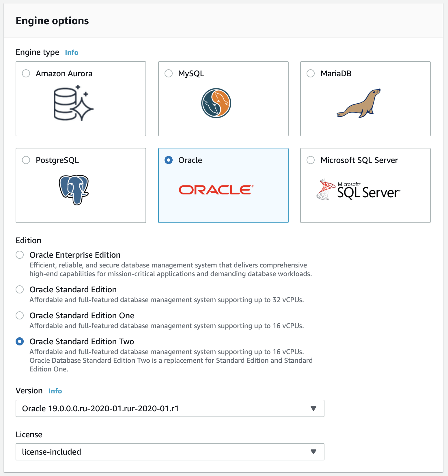Open Info next to Version
The height and width of the screenshot is (476, 448).
point(55,391)
